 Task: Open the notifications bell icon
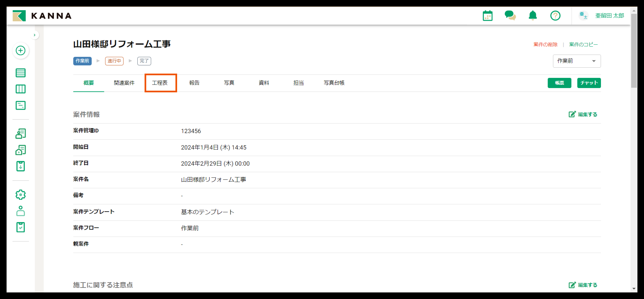pos(532,16)
